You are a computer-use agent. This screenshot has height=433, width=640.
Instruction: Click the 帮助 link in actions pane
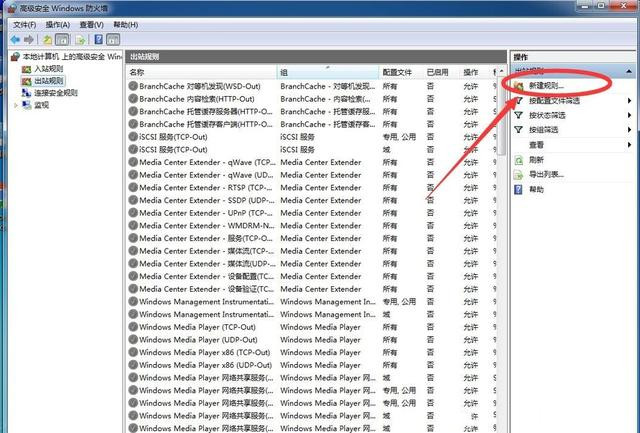[536, 189]
